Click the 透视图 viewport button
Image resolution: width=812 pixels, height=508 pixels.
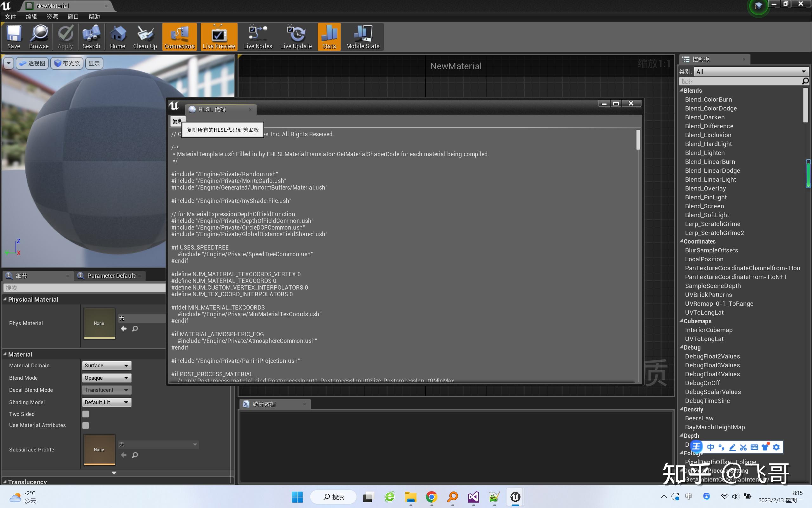(33, 63)
